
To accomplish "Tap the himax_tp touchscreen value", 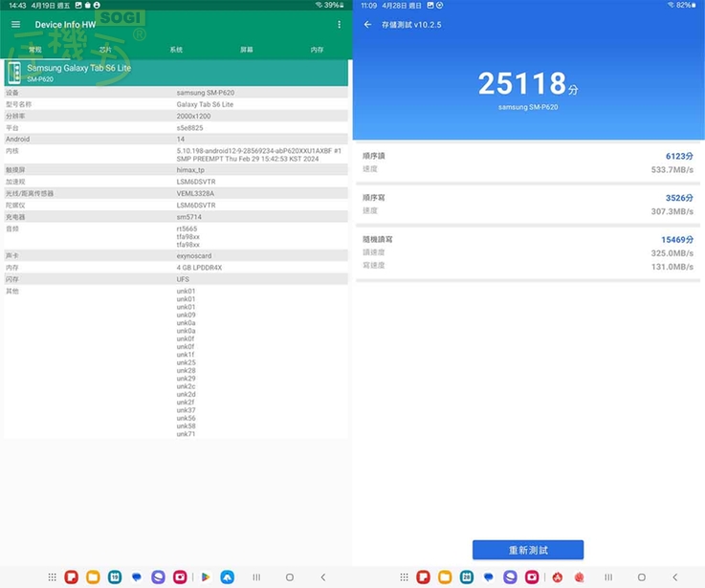I will click(x=190, y=170).
